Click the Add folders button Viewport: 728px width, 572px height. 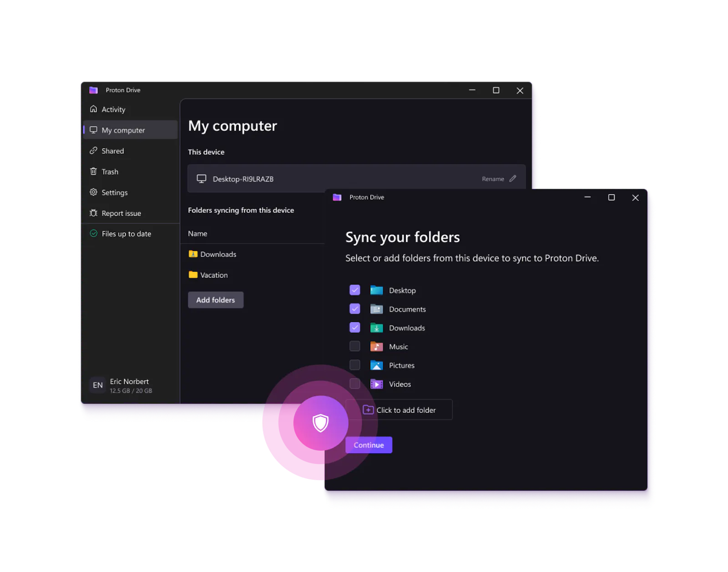[216, 300]
